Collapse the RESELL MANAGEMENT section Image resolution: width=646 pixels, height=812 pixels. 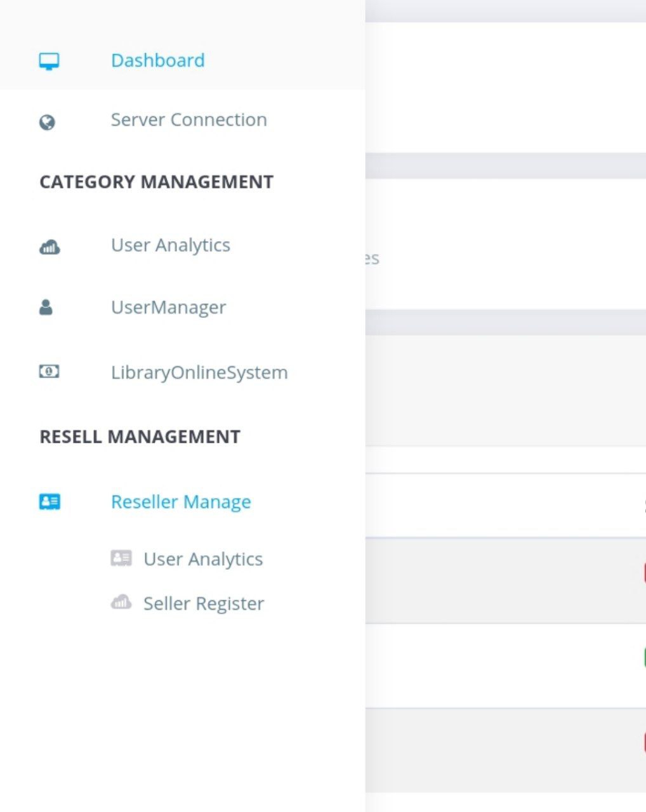140,436
